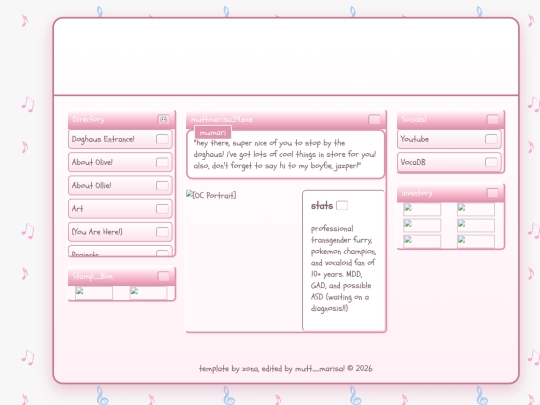
Task: Click footer text "template by zona"
Action: 229,368
